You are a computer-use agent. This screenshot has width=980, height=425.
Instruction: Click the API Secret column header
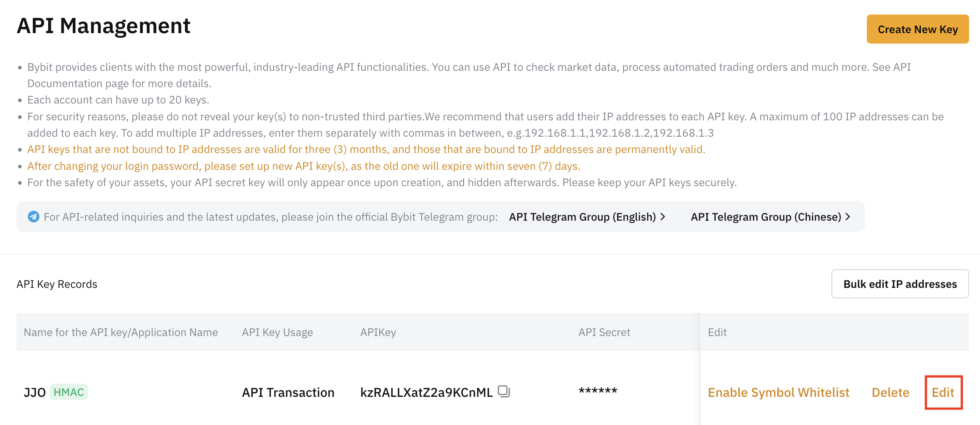click(604, 332)
